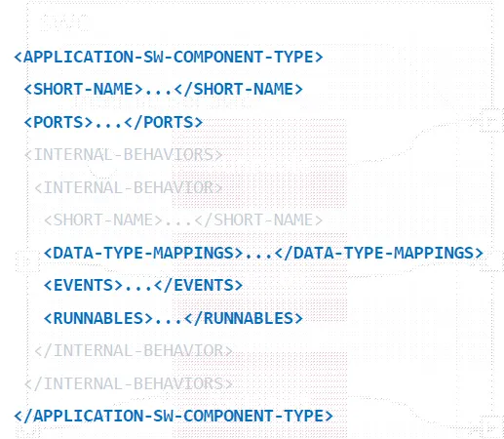The height and width of the screenshot is (439, 504).
Task: Click the faded closing /INTERNAL-BEHAVIORS tag
Action: click(x=129, y=383)
